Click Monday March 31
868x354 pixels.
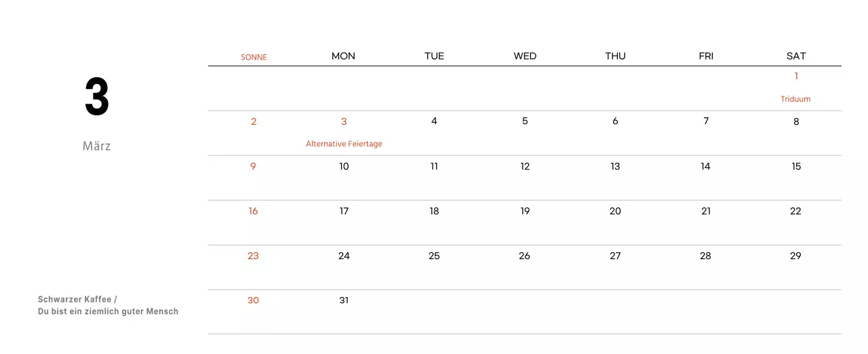[x=344, y=300]
